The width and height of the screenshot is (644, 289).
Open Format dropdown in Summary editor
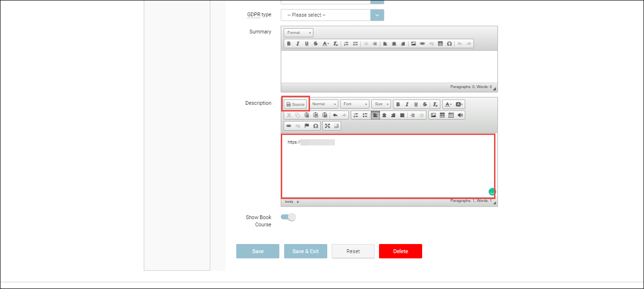click(299, 33)
